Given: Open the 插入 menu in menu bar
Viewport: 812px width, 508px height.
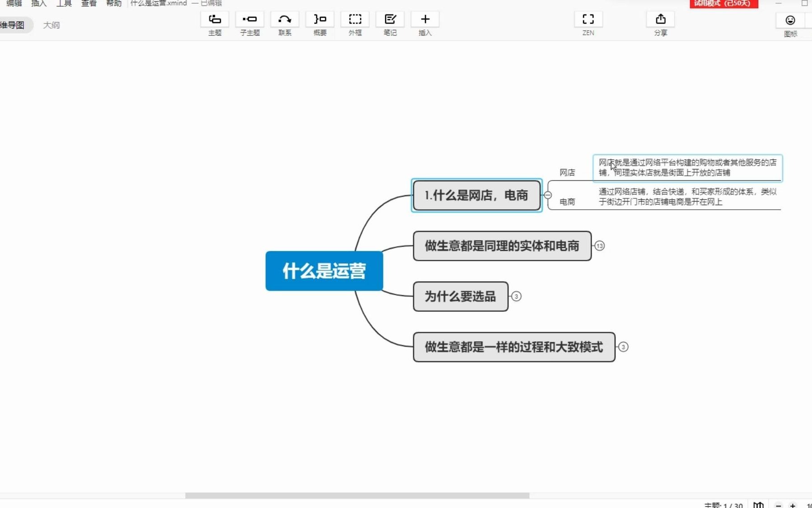Looking at the screenshot, I should (x=39, y=3).
